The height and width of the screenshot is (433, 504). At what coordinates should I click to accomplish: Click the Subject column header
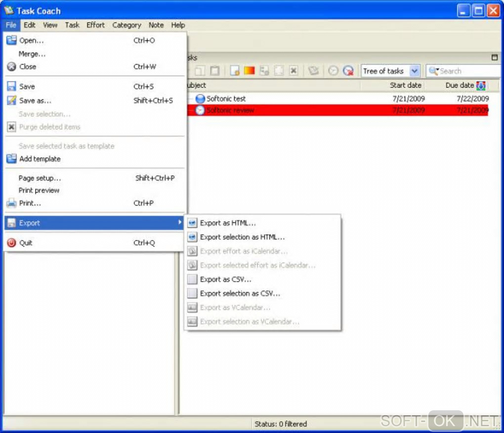click(273, 85)
